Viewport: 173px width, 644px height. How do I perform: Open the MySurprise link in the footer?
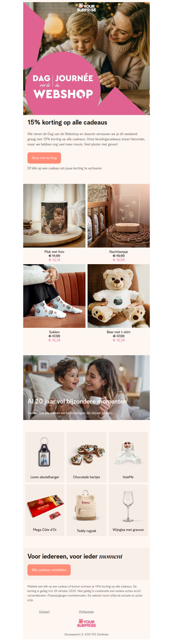(86, 612)
